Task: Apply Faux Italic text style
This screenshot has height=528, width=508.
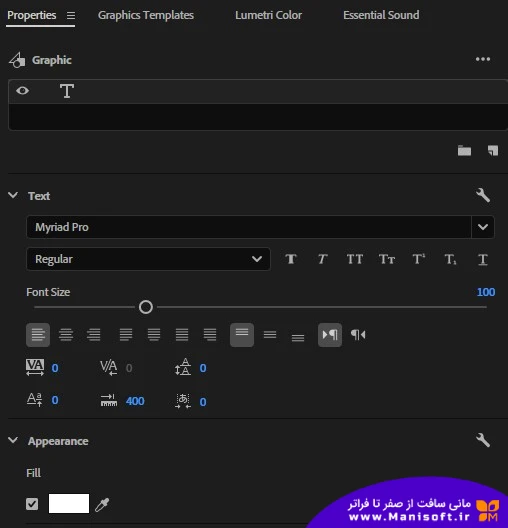Action: pos(323,259)
